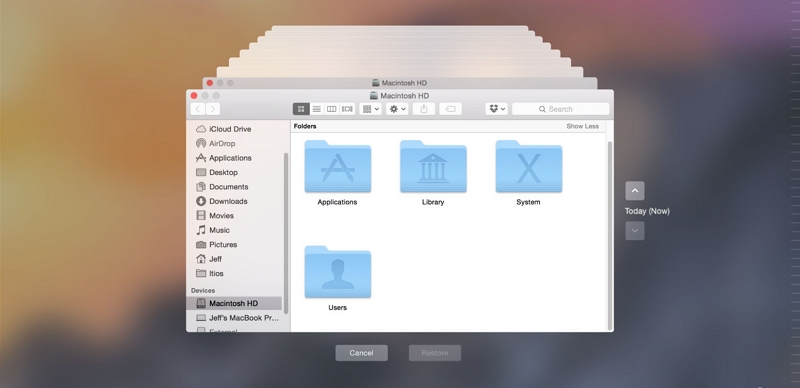
Task: Switch to column view
Action: click(332, 109)
